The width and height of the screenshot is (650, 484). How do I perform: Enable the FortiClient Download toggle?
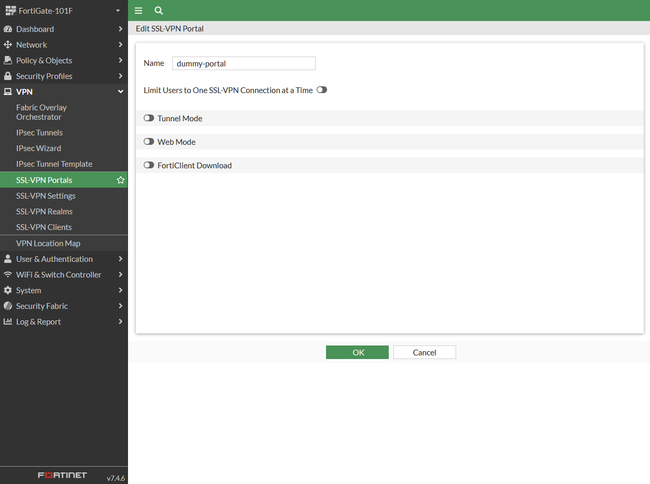point(149,165)
